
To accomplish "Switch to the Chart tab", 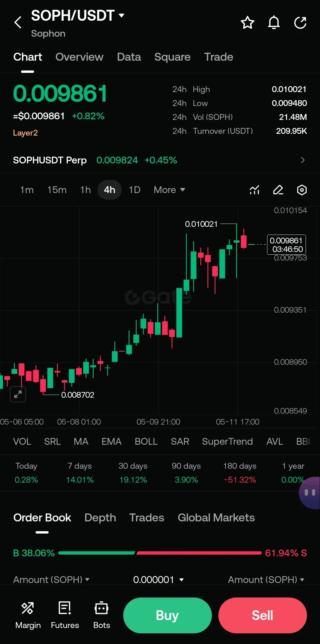I will [x=28, y=57].
